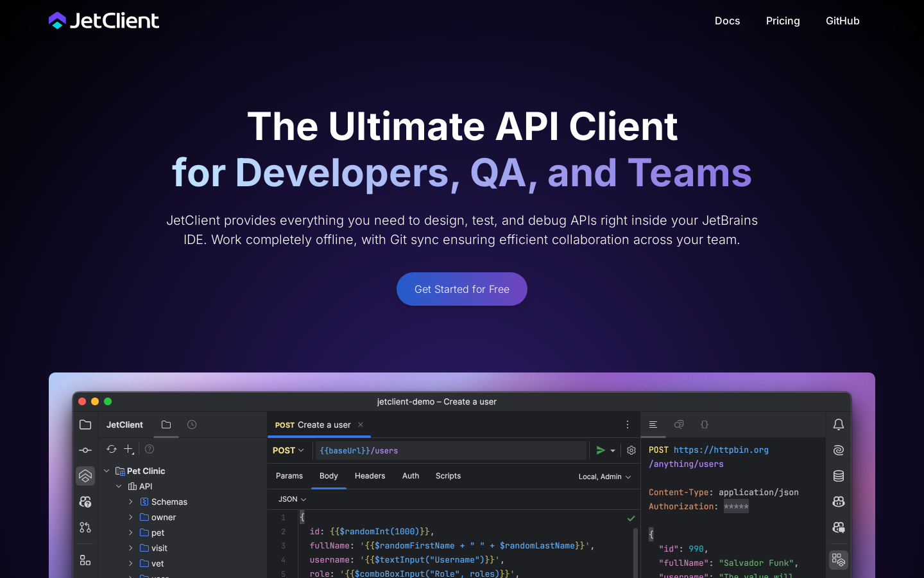This screenshot has width=924, height=578.
Task: Click the Salvador Funk fullName value
Action: tap(756, 563)
